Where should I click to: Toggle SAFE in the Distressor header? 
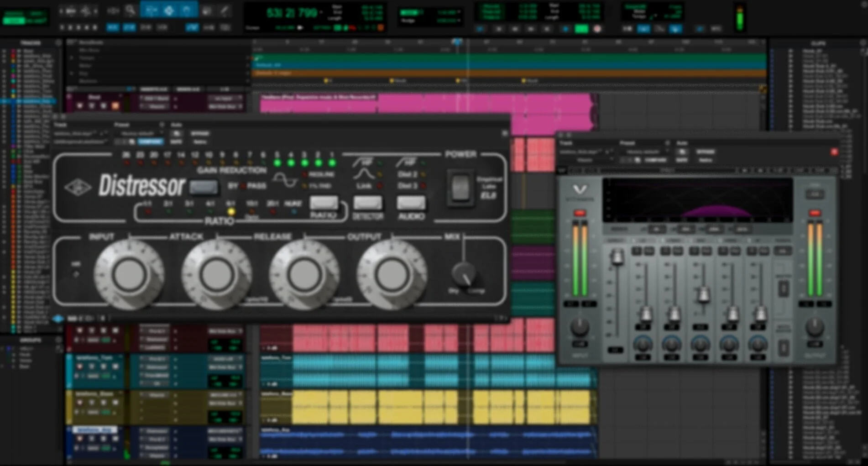pos(177,141)
